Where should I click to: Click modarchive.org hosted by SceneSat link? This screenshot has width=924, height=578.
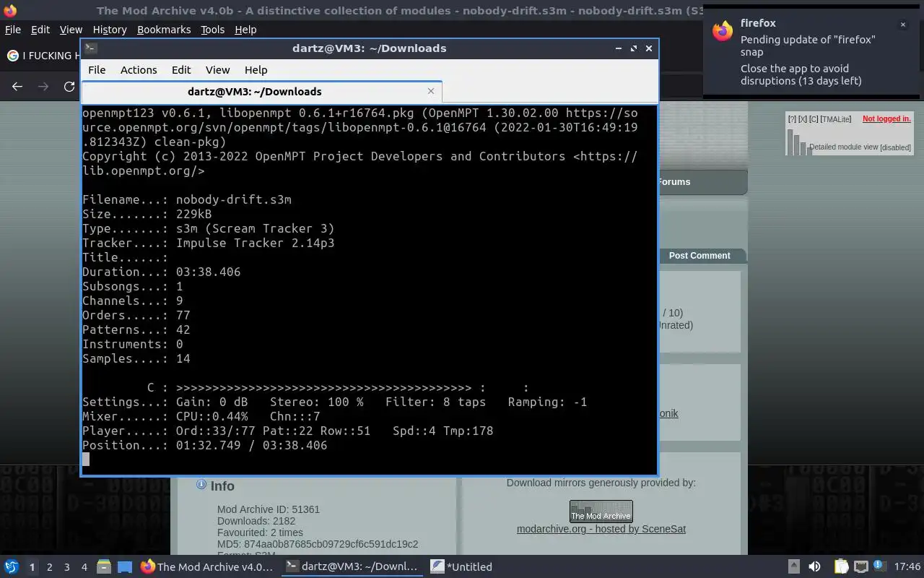pyautogui.click(x=601, y=529)
